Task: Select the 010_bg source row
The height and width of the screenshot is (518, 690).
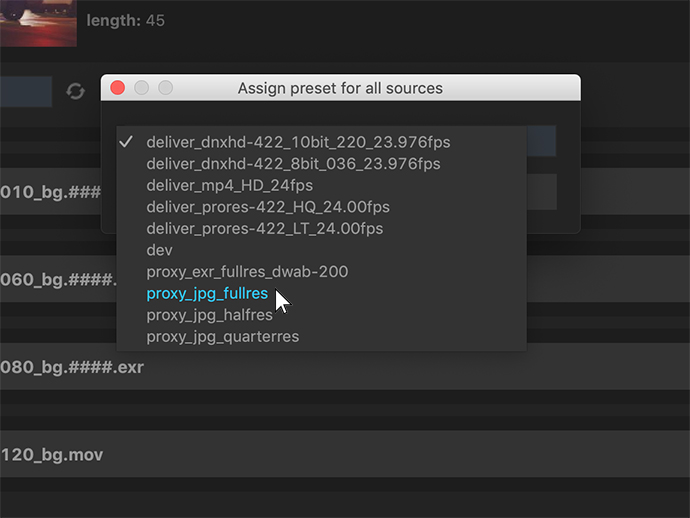Action: click(x=50, y=191)
